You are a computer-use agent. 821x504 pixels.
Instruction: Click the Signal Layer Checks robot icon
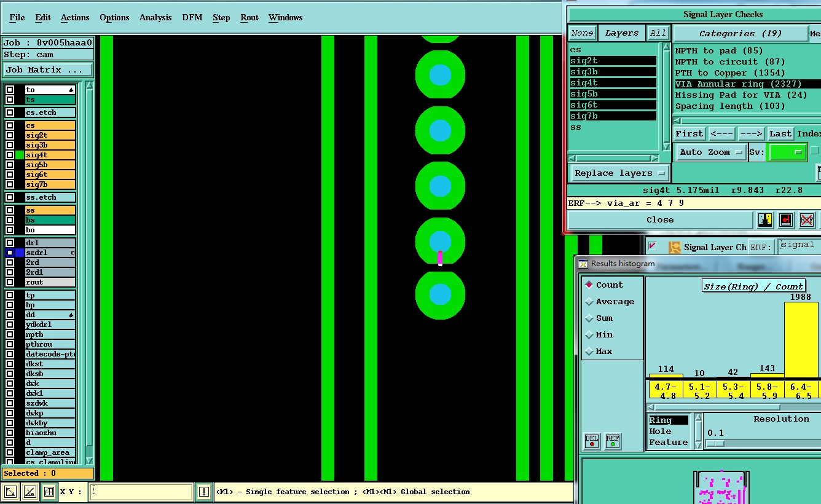tap(674, 247)
